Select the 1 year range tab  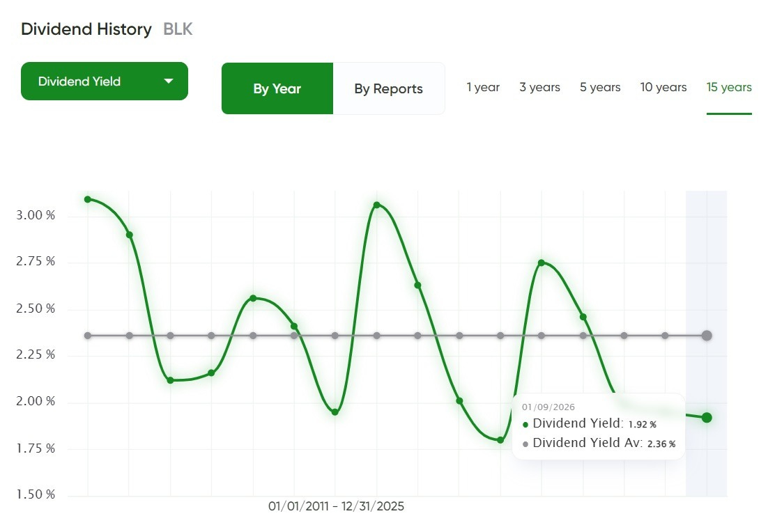pos(483,87)
